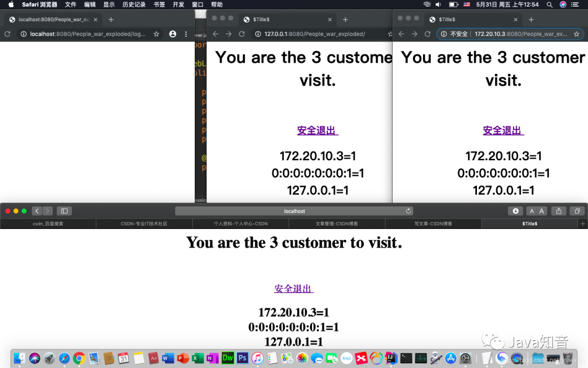Toggle Safari sidebar button
The height and width of the screenshot is (368, 588).
pyautogui.click(x=64, y=211)
